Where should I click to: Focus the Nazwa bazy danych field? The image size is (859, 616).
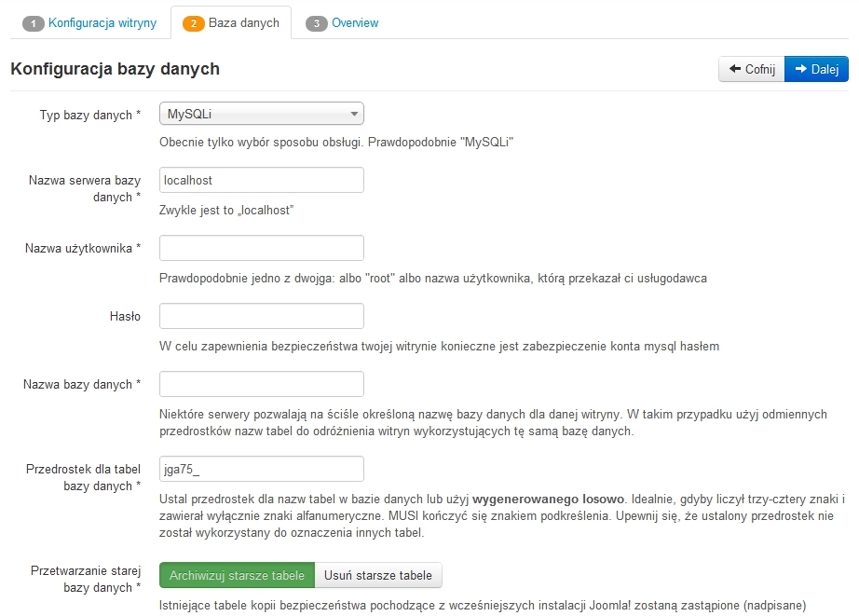tap(262, 384)
